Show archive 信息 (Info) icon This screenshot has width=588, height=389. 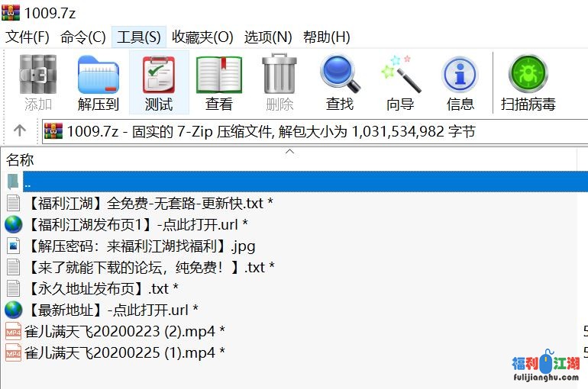(460, 82)
